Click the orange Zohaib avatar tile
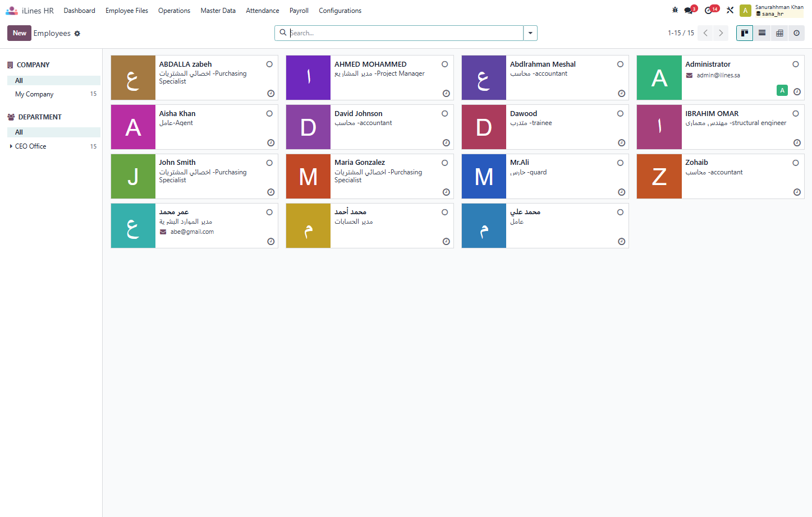This screenshot has height=517, width=812. click(659, 177)
